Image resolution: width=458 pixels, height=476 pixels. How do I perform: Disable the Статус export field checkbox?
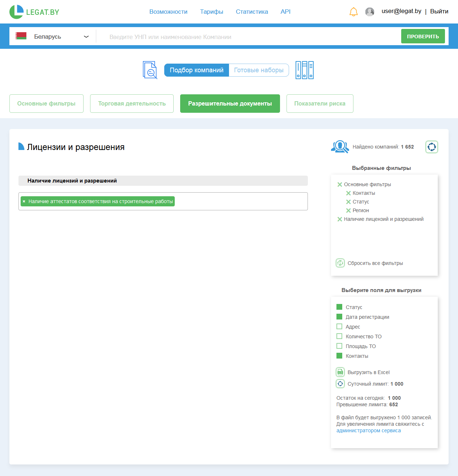[x=339, y=307]
